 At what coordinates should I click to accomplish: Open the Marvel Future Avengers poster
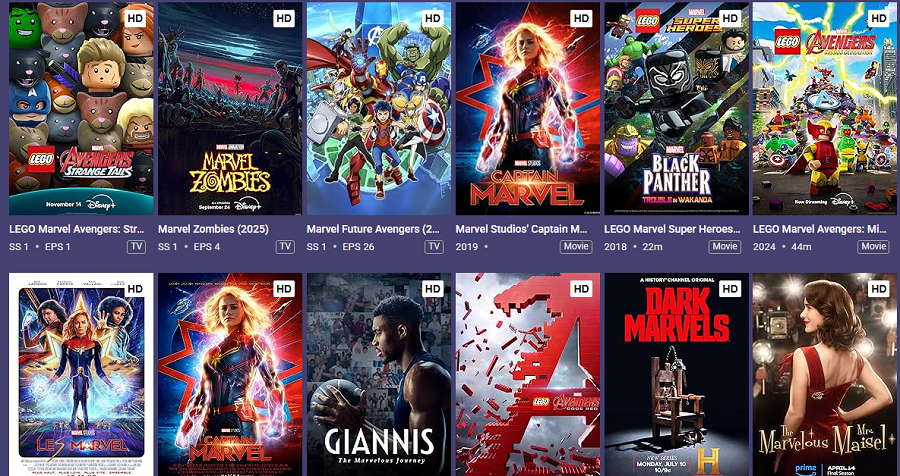(x=379, y=109)
